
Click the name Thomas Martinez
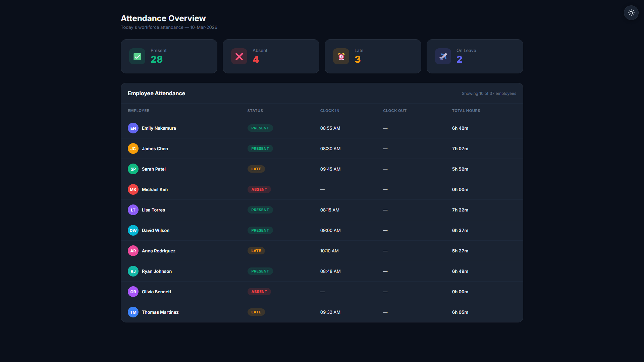pyautogui.click(x=160, y=312)
